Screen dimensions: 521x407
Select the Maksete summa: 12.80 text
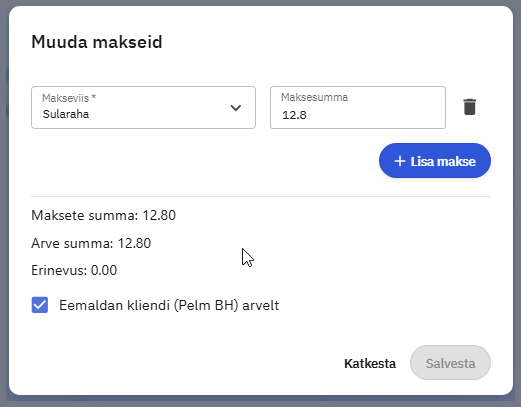[x=103, y=215]
